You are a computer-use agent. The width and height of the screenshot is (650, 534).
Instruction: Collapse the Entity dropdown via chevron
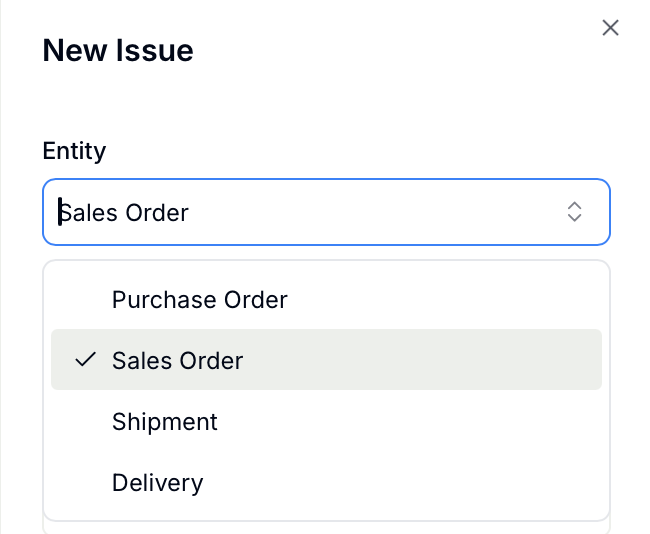(574, 212)
